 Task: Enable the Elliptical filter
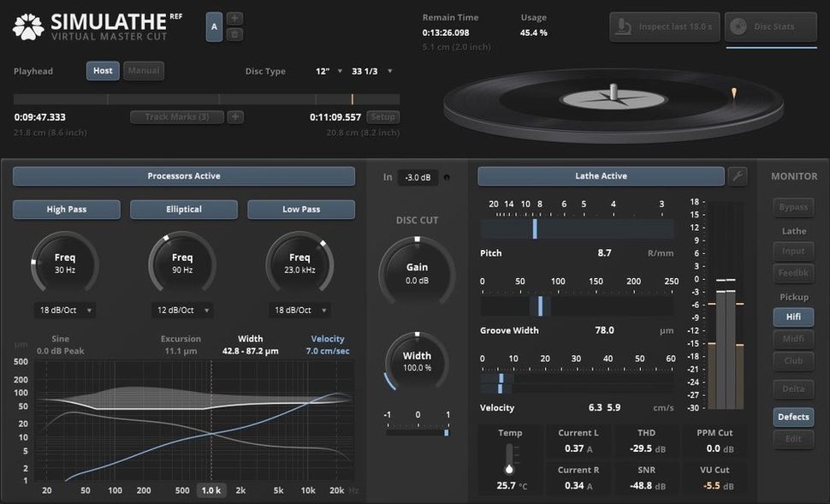184,209
